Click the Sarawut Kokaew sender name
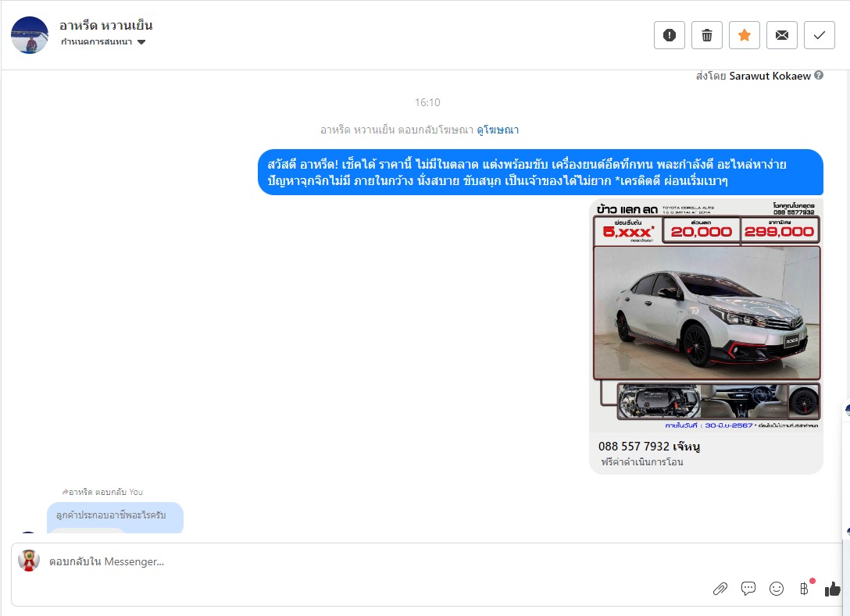This screenshot has width=850, height=616. coord(770,76)
